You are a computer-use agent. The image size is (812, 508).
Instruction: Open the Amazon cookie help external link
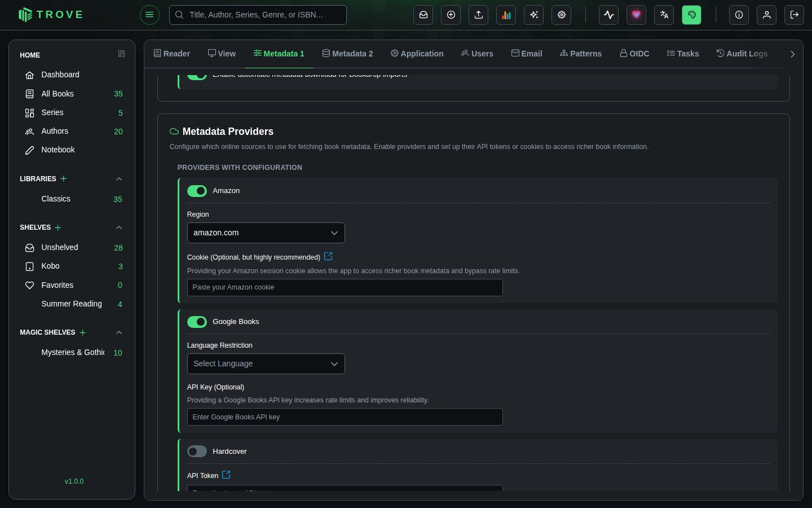click(328, 256)
